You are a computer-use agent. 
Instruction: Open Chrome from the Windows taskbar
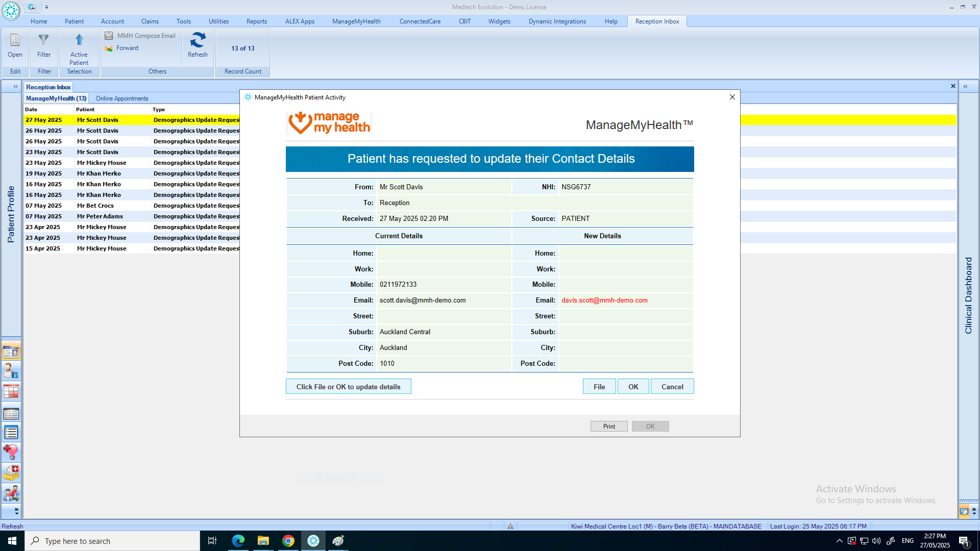click(x=288, y=541)
